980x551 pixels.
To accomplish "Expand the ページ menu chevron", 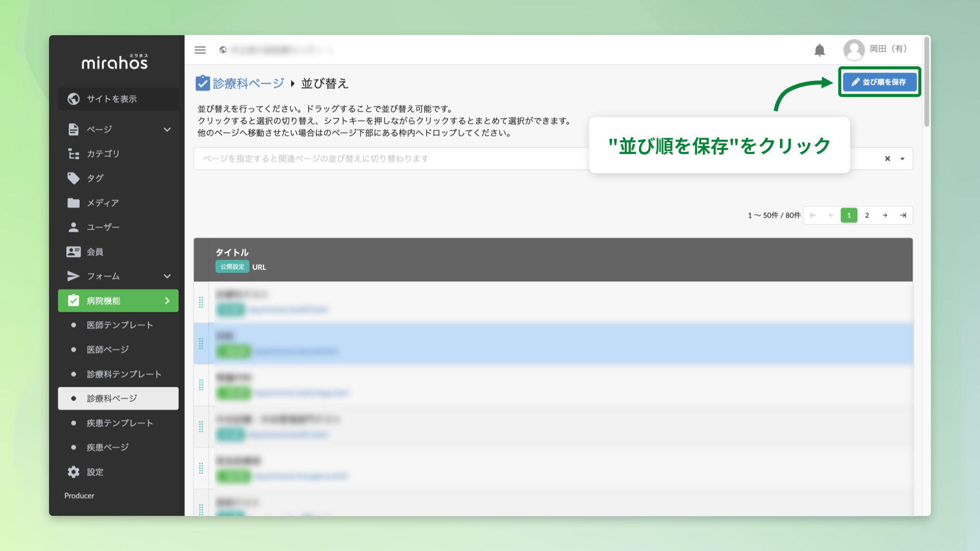I will [x=167, y=130].
